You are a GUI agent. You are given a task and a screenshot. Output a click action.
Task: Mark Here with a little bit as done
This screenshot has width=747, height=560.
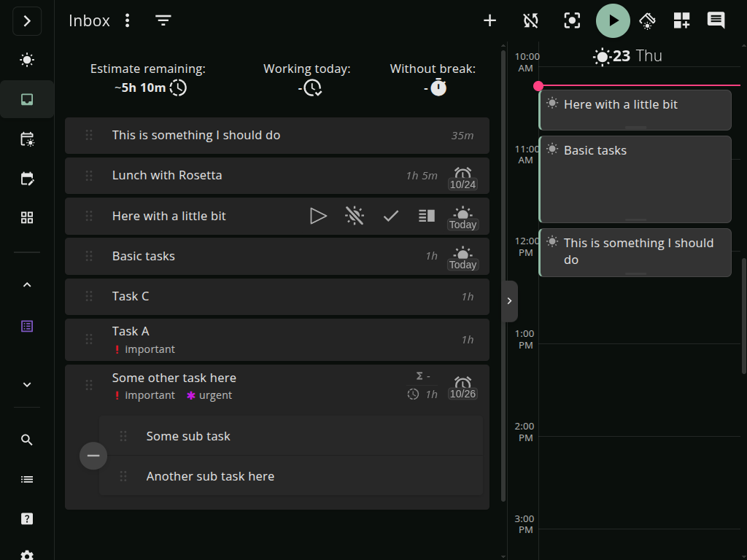[x=390, y=215]
